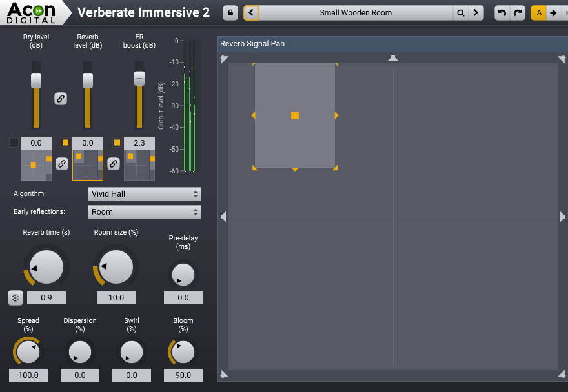This screenshot has height=392, width=568.
Task: Edit the Reverb time value 0.9
Action: tap(46, 298)
